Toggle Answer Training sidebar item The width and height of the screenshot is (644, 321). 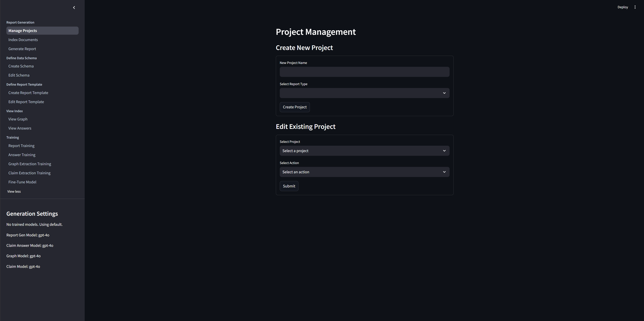click(x=21, y=155)
